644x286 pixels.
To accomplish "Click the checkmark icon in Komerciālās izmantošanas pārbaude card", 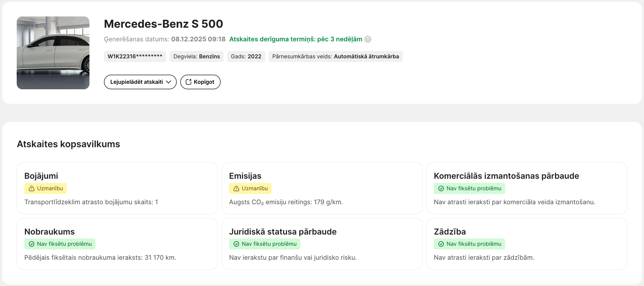I will coord(441,189).
